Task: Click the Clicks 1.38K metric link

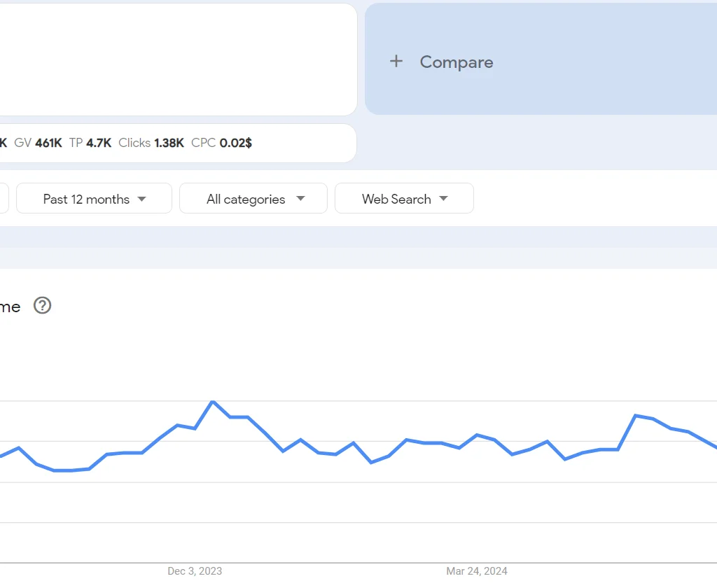Action: tap(151, 143)
